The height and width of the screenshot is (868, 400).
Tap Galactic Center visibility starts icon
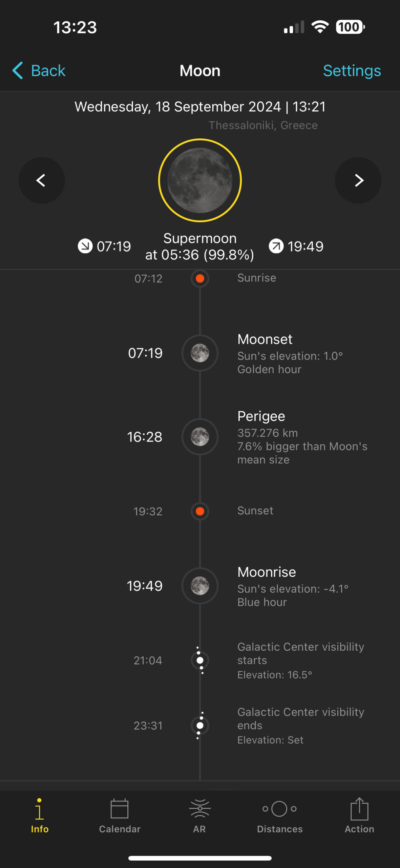[x=200, y=660]
